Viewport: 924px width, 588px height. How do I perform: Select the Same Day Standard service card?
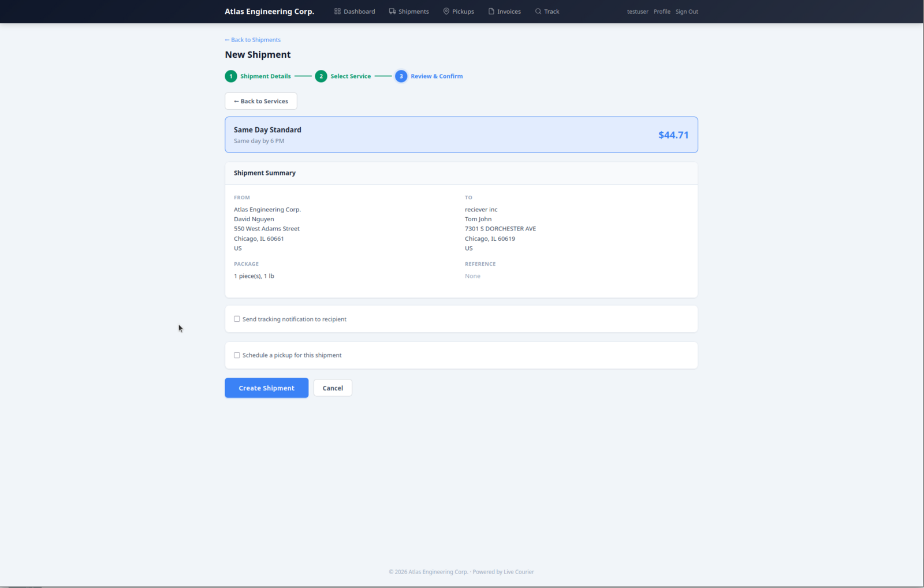click(x=461, y=135)
